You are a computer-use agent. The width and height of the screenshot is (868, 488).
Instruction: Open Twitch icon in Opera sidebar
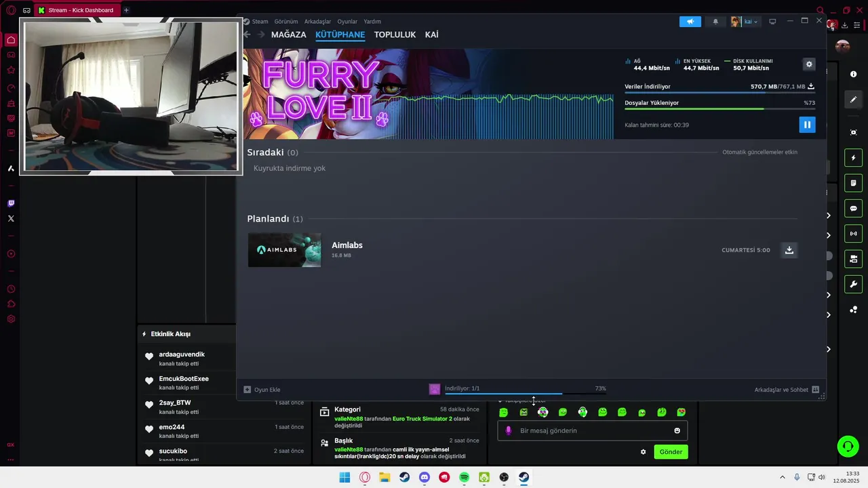11,203
